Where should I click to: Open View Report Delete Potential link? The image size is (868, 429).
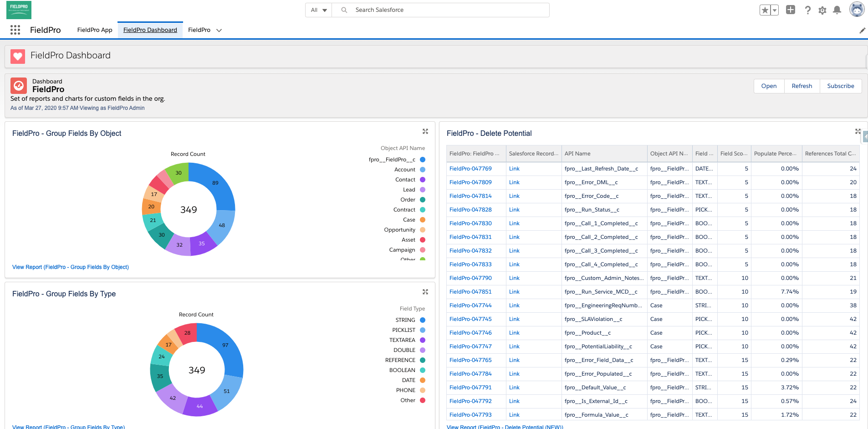point(505,427)
